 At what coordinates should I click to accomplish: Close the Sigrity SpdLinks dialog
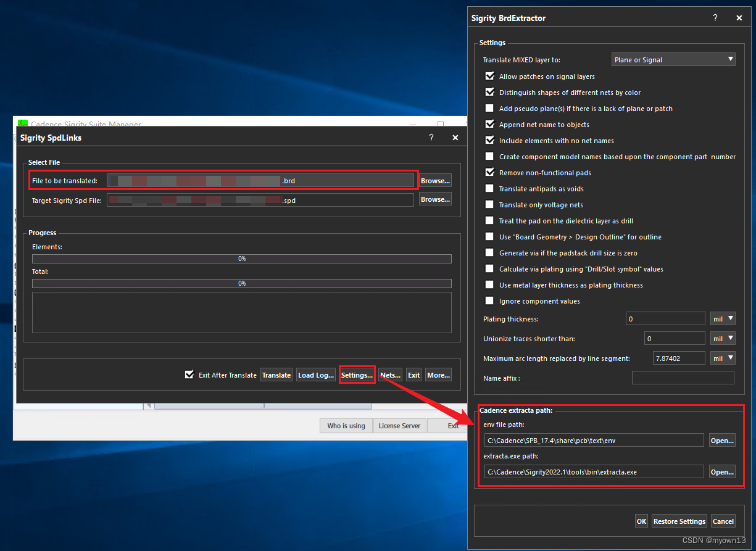(x=455, y=138)
